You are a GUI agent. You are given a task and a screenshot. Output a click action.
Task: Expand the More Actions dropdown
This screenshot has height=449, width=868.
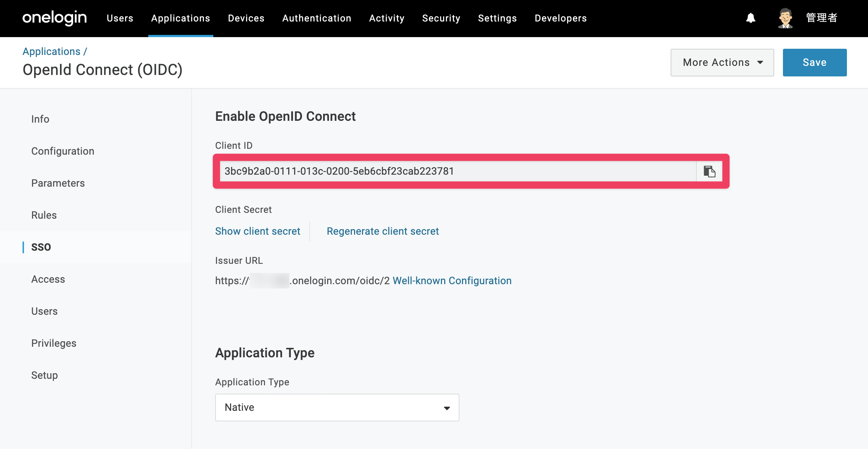pyautogui.click(x=722, y=63)
